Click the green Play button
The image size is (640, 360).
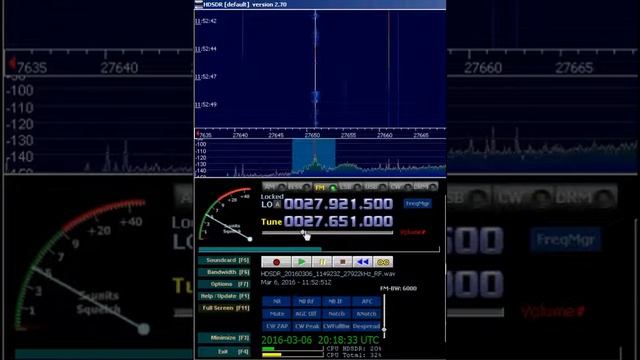(302, 262)
